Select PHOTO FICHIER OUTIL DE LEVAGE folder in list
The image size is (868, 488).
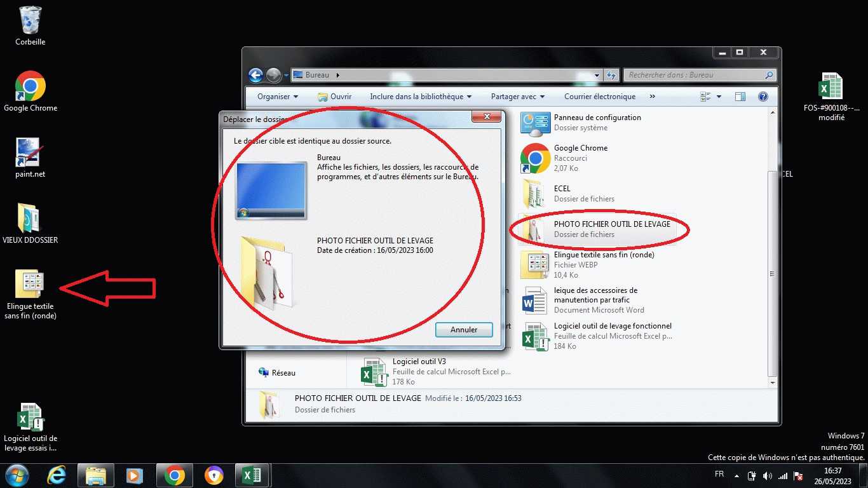(597, 229)
